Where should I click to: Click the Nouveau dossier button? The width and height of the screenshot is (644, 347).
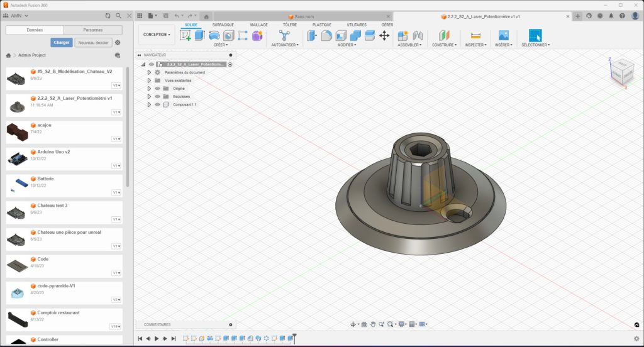93,43
